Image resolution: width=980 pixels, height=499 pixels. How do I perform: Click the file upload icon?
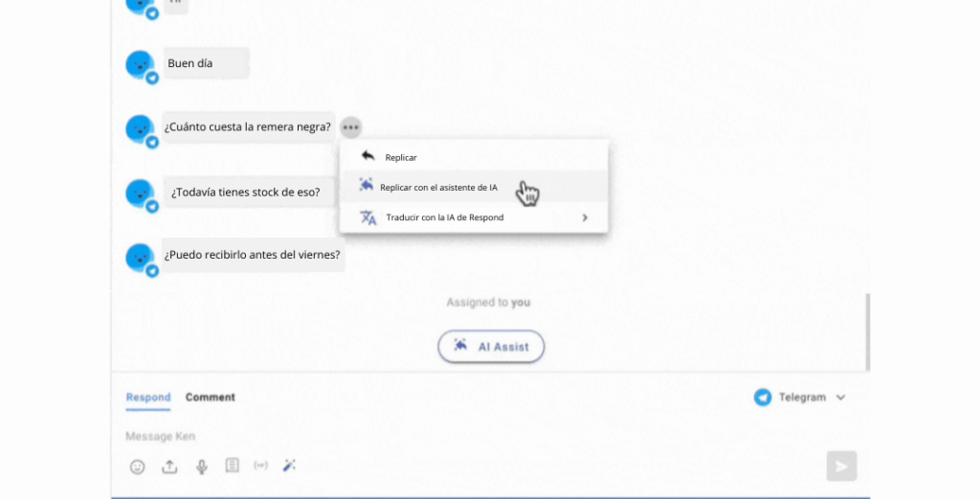(x=169, y=466)
